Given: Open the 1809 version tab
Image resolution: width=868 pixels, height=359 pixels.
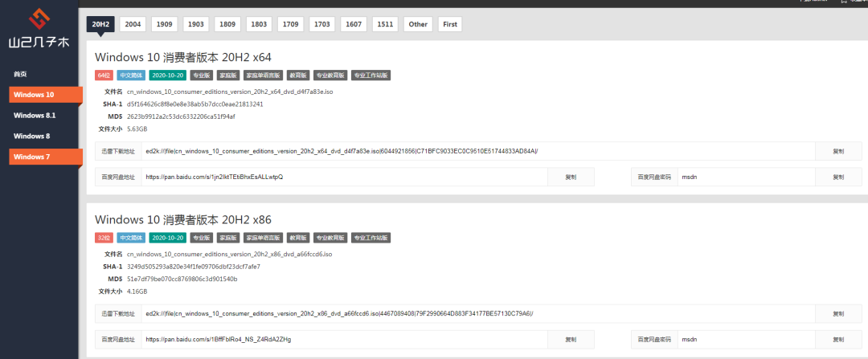Looking at the screenshot, I should click(x=227, y=24).
